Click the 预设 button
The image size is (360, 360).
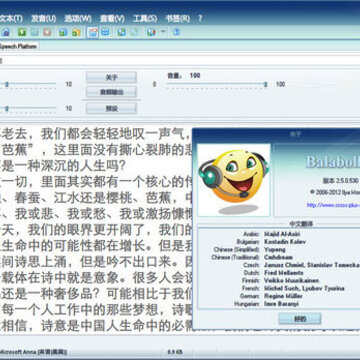[111, 108]
